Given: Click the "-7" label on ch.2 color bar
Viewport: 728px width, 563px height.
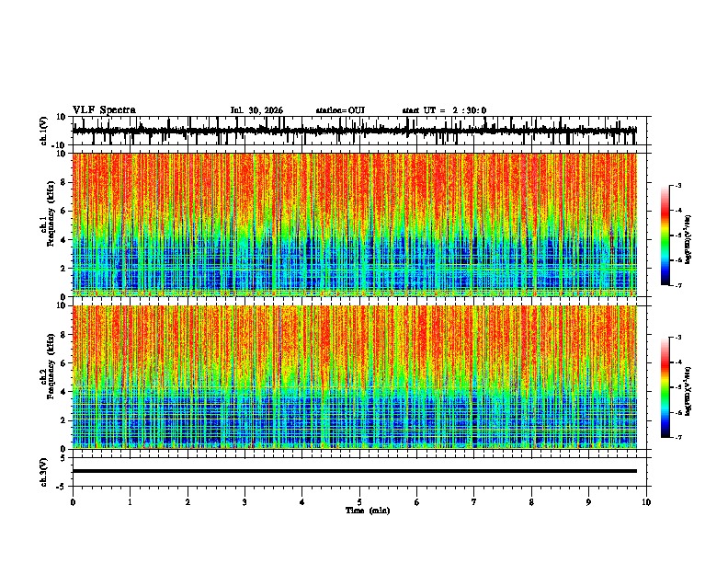Looking at the screenshot, I should click(678, 438).
